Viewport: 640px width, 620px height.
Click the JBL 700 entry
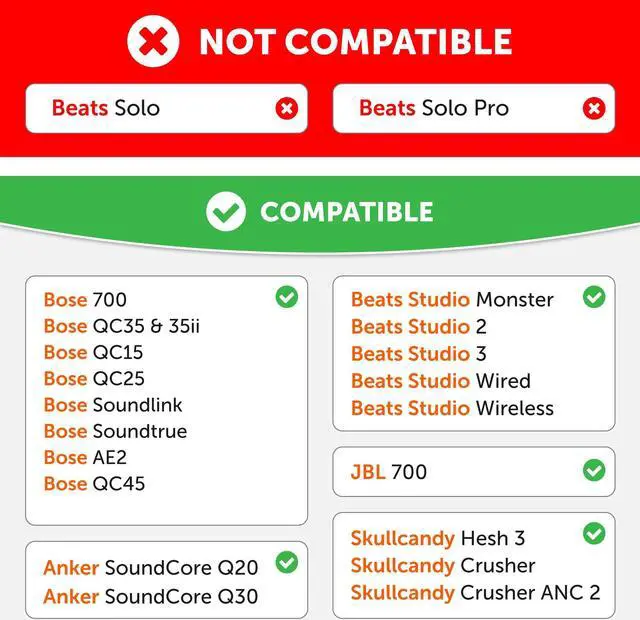pyautogui.click(x=389, y=471)
